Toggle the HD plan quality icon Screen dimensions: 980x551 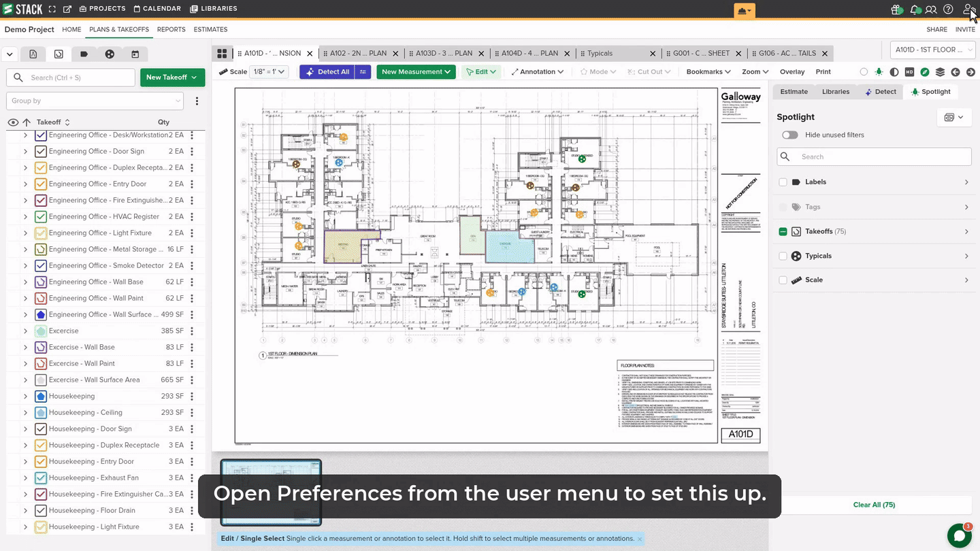coord(909,72)
